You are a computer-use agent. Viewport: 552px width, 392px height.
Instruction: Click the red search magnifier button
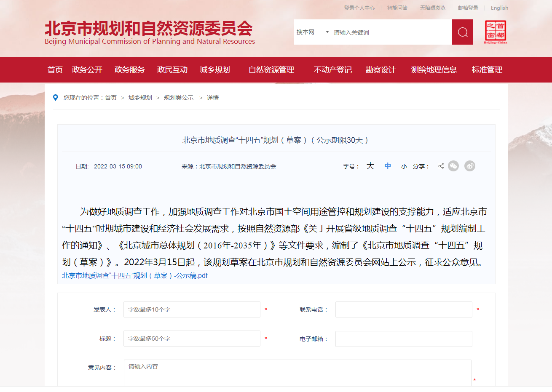[462, 32]
